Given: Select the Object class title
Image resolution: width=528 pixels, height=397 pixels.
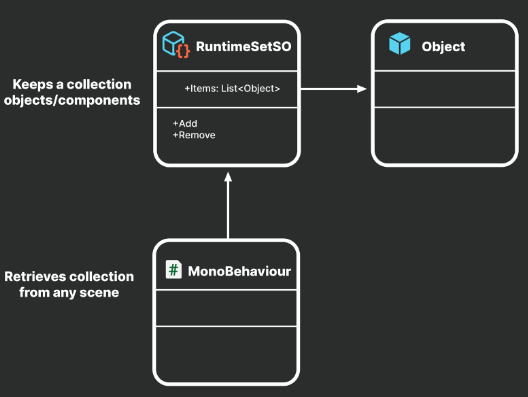Looking at the screenshot, I should (443, 46).
